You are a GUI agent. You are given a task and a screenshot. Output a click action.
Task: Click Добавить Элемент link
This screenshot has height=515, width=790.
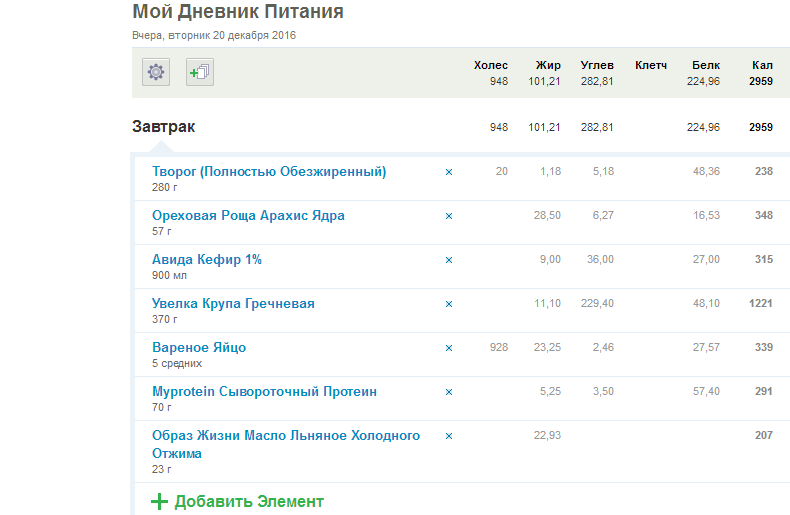click(x=249, y=501)
